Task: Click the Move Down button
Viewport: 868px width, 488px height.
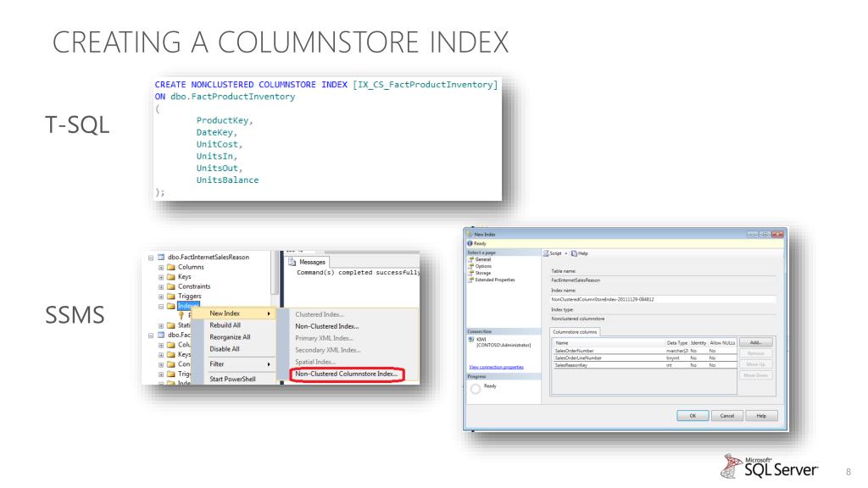Action: (755, 375)
